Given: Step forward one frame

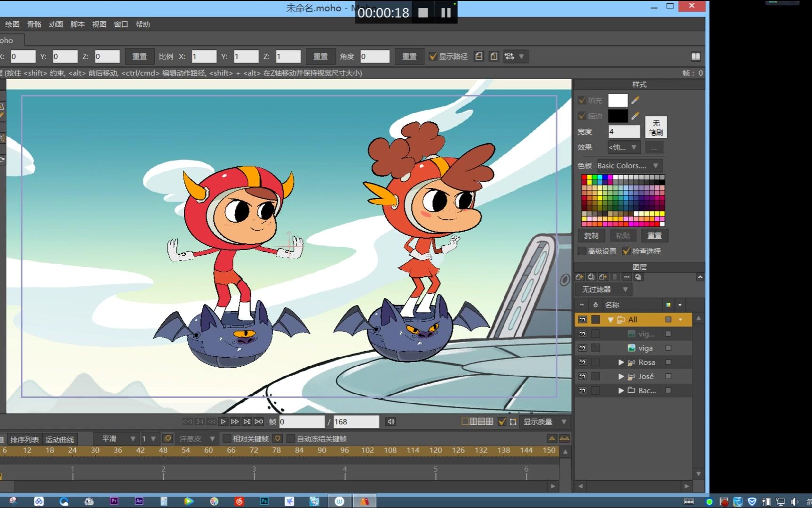Looking at the screenshot, I should pos(235,421).
